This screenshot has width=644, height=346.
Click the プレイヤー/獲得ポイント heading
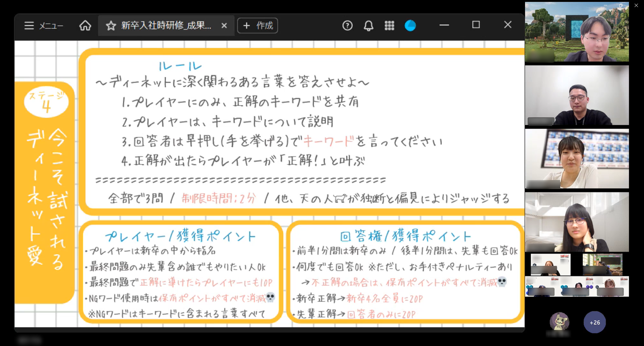(181, 236)
